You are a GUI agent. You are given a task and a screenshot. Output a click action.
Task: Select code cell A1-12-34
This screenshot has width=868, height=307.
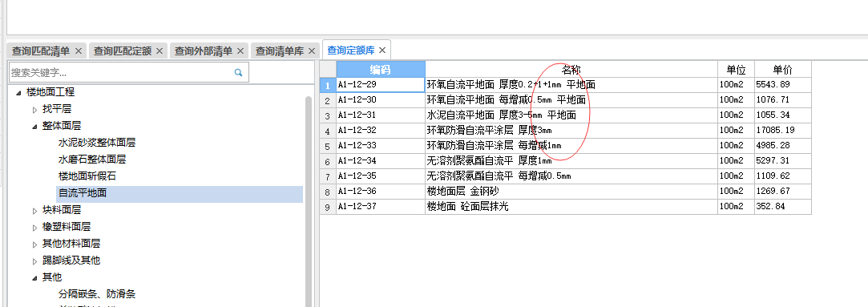(x=381, y=161)
